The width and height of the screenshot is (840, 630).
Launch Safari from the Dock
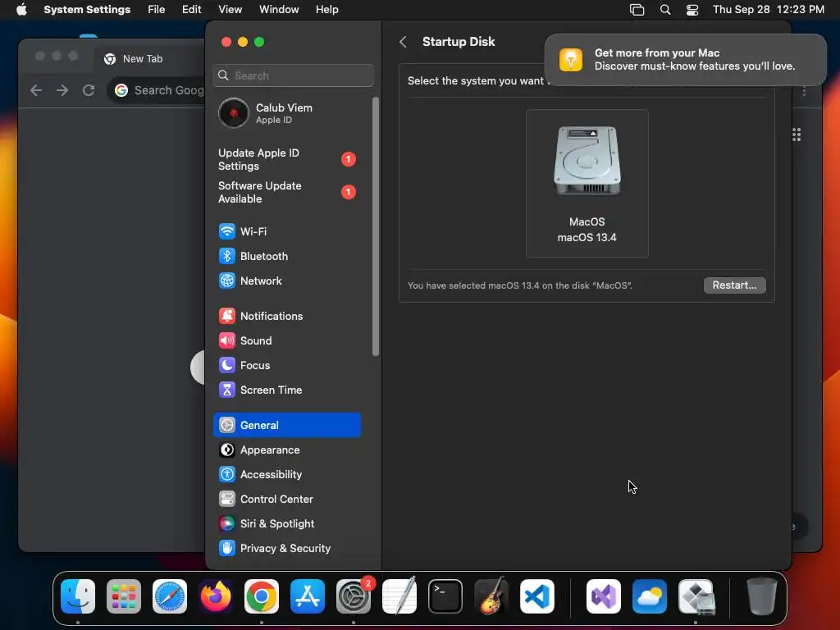170,596
